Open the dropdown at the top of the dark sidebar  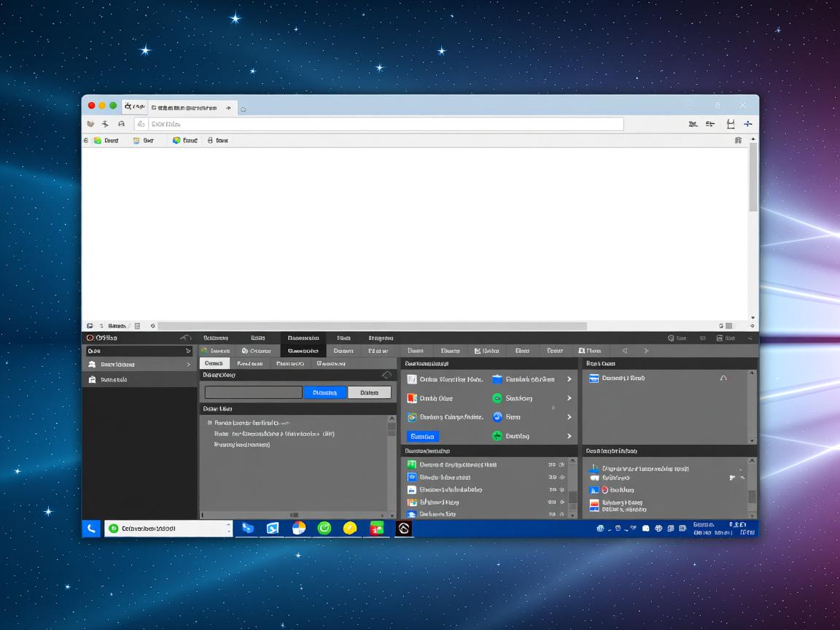[187, 351]
